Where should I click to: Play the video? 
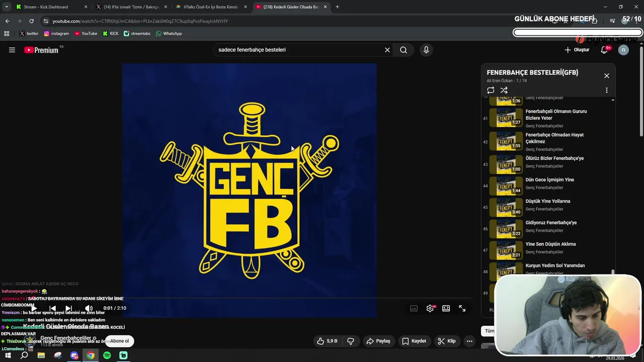click(34, 308)
